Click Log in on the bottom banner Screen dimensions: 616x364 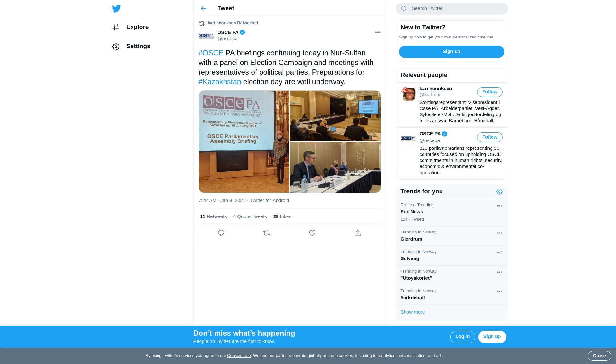(462, 337)
